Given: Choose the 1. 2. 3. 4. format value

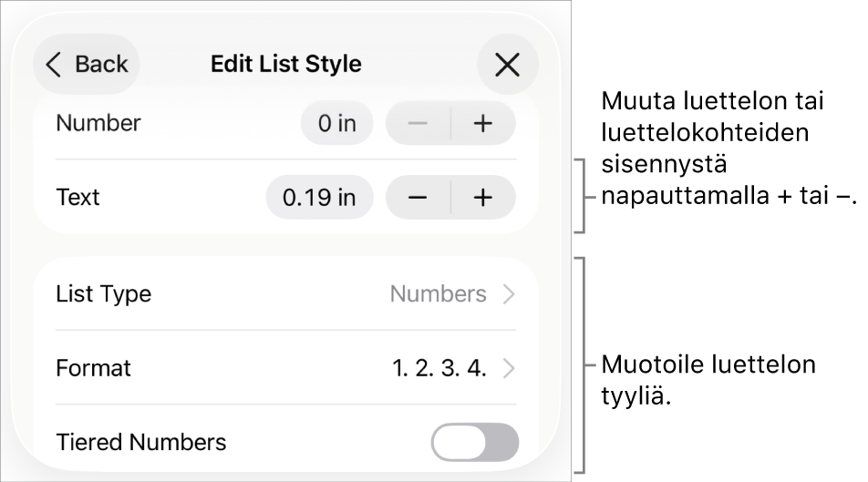Looking at the screenshot, I should [439, 368].
